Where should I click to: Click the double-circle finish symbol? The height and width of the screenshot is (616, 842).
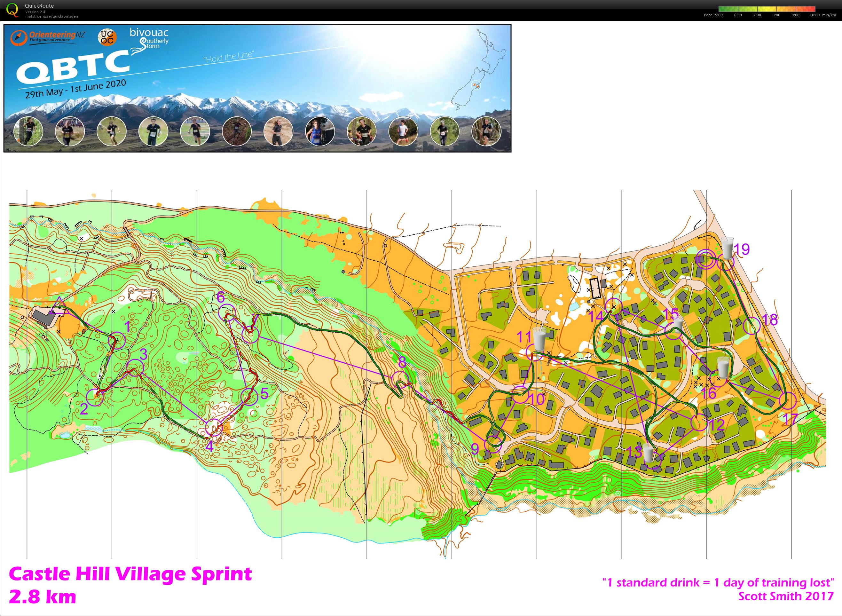tap(706, 258)
